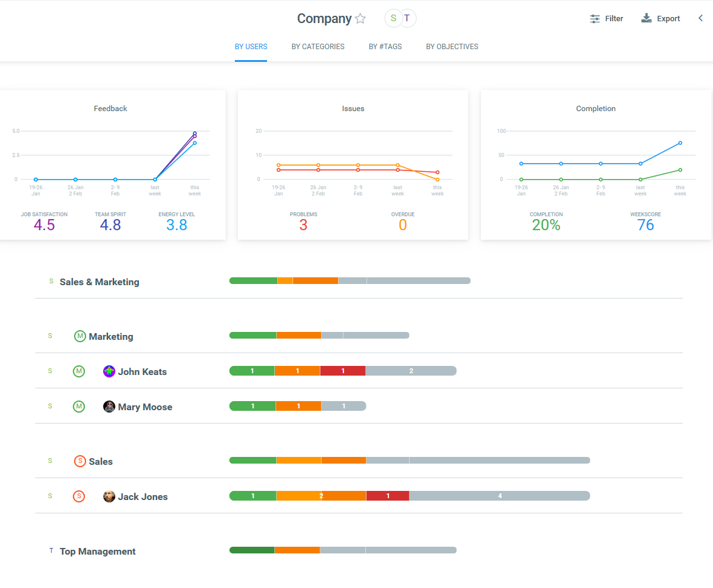Open the By Objectives tab
Image resolution: width=713 pixels, height=588 pixels.
coord(451,47)
